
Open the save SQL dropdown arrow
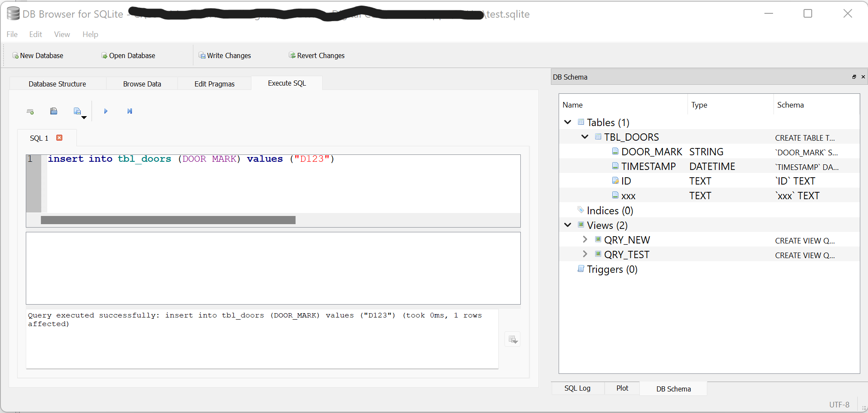point(84,117)
